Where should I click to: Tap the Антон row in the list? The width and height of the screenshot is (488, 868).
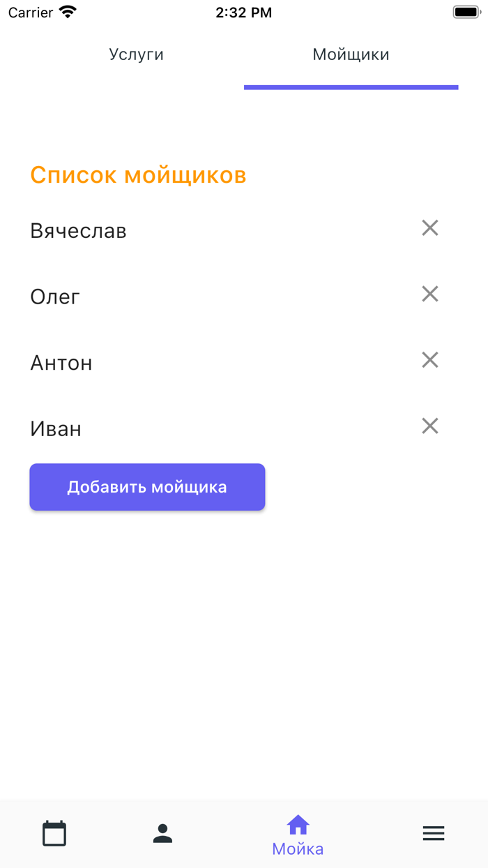tap(61, 362)
